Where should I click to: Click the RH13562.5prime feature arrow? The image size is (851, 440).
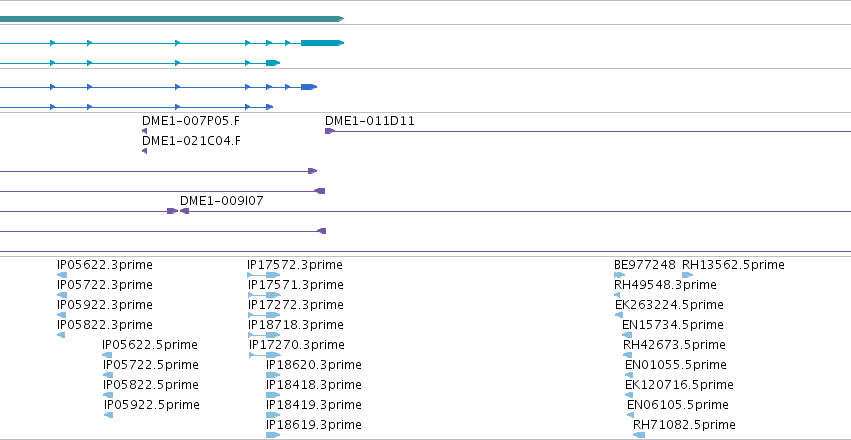(x=688, y=275)
